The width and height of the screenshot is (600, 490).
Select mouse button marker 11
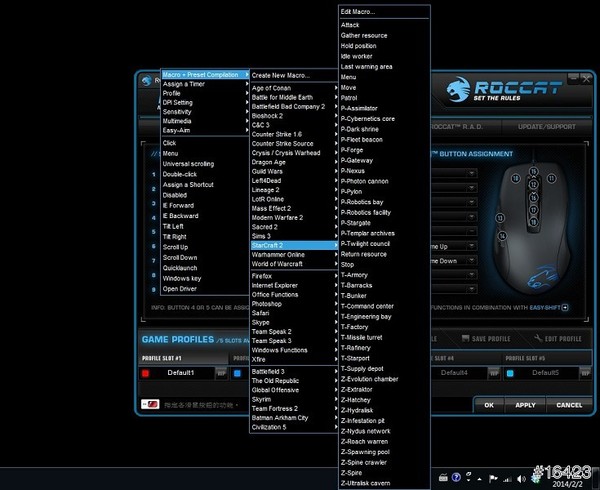(x=551, y=178)
